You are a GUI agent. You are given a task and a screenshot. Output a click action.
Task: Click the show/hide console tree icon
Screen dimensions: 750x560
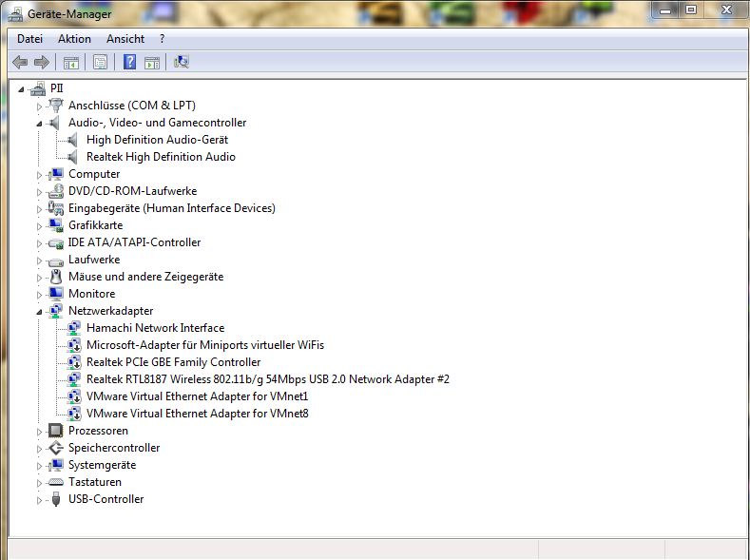coord(70,62)
